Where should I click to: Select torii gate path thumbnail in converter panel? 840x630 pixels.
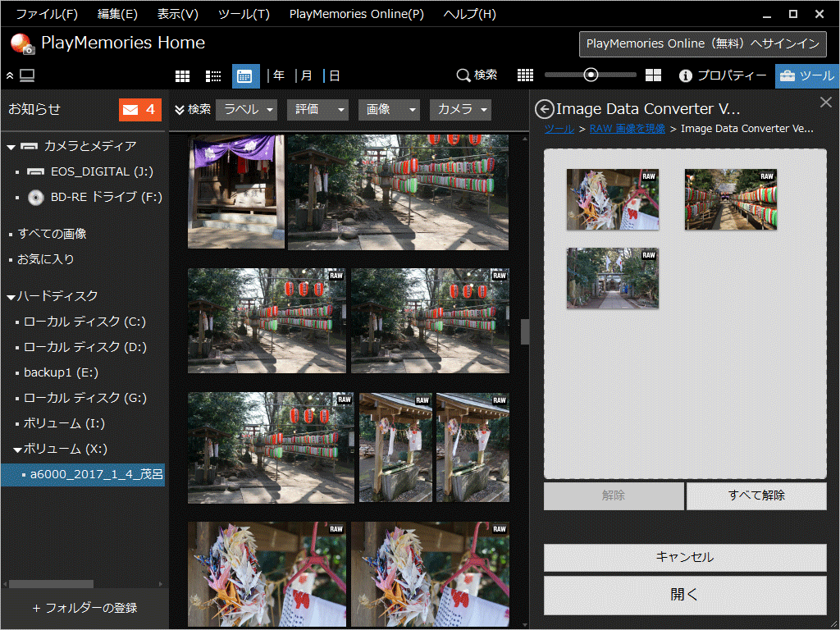pos(613,278)
